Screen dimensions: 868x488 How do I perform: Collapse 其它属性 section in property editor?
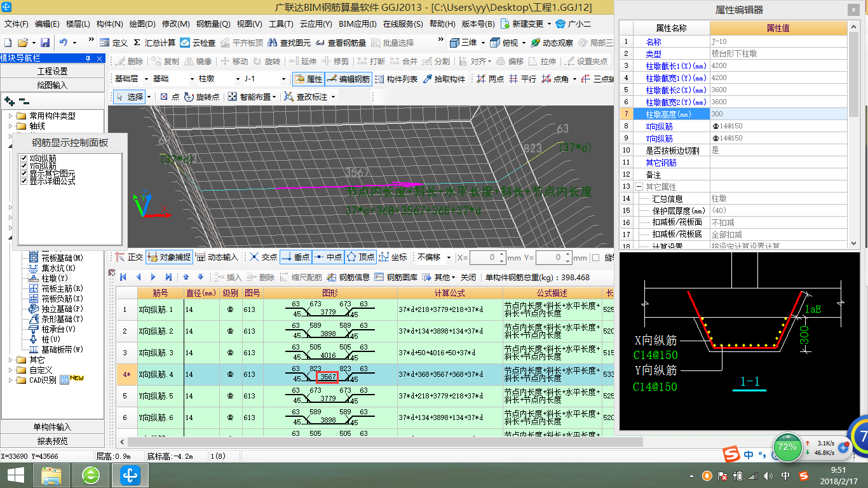click(639, 187)
